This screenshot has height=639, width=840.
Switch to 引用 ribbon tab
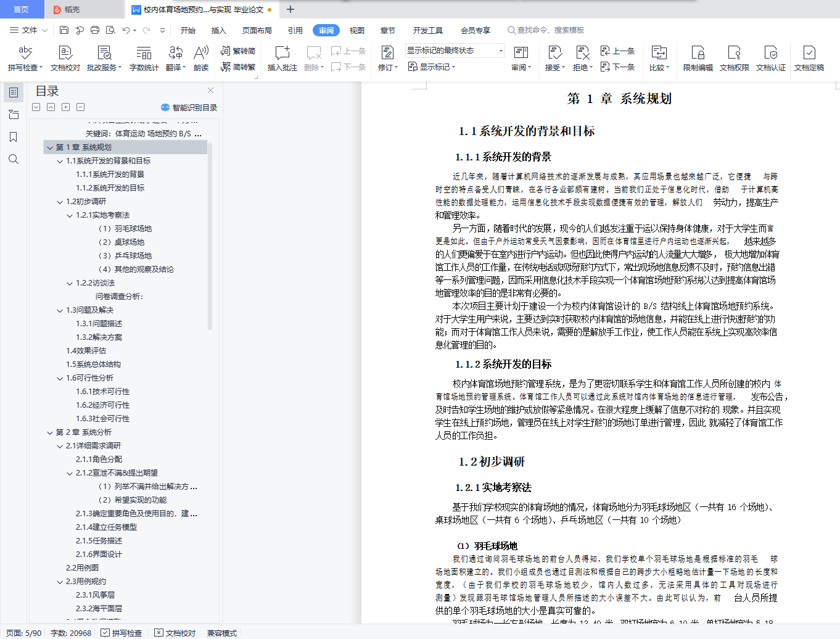(x=295, y=30)
